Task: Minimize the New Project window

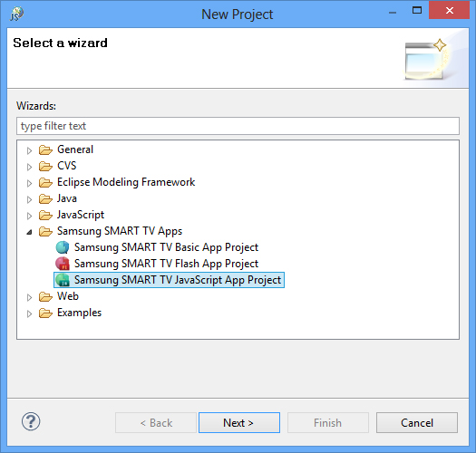Action: pos(393,12)
